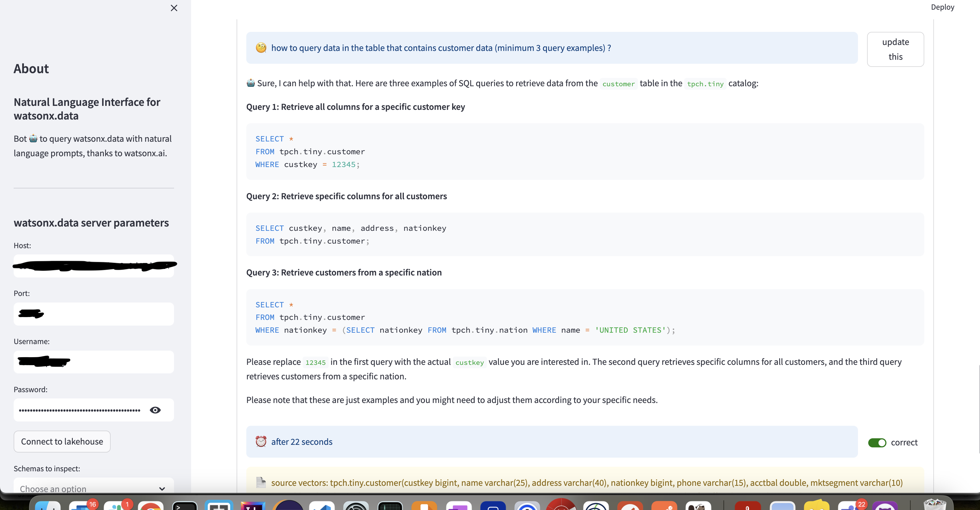Open Finder from the Dock
The image size is (980, 510).
(47, 505)
